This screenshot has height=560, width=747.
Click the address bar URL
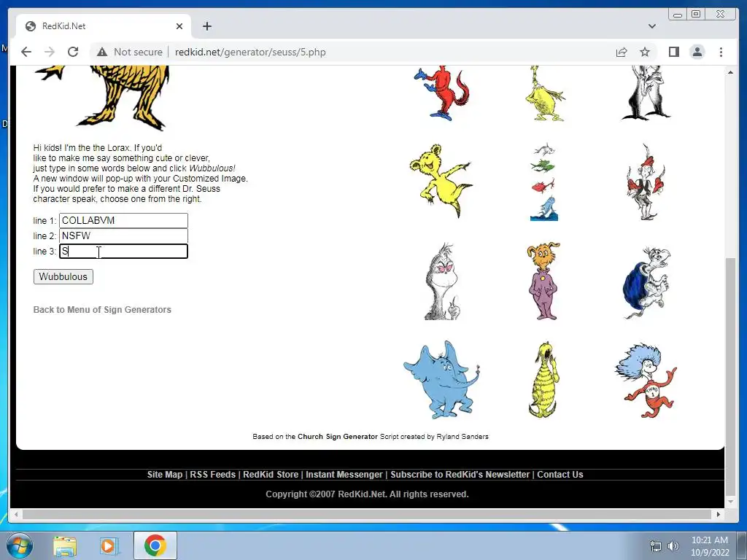click(x=250, y=52)
